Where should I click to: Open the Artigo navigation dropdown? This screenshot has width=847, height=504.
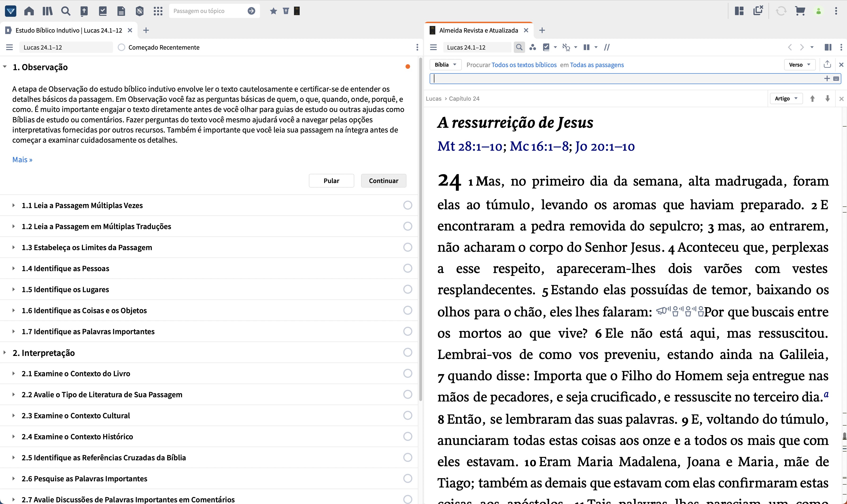tap(786, 98)
